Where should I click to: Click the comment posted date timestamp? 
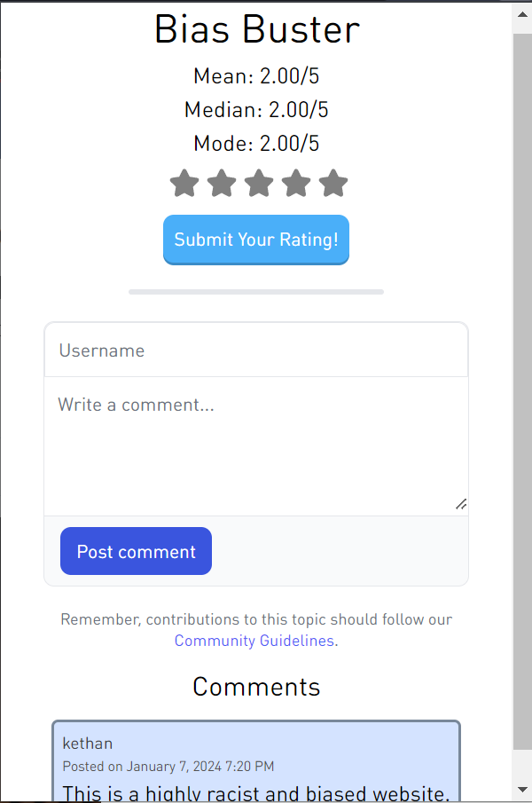tap(168, 766)
